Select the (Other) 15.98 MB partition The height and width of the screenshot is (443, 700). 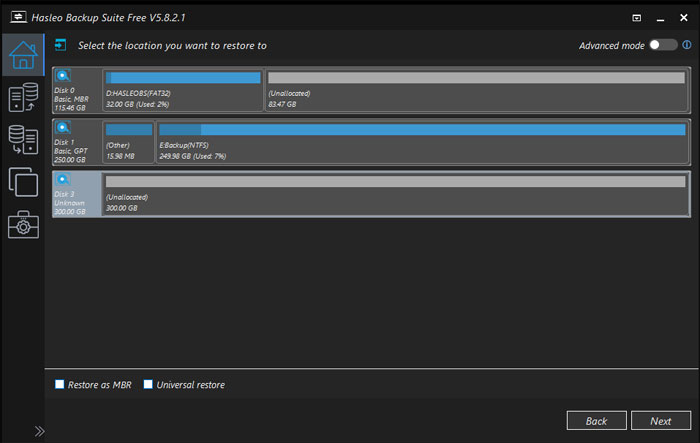point(129,142)
